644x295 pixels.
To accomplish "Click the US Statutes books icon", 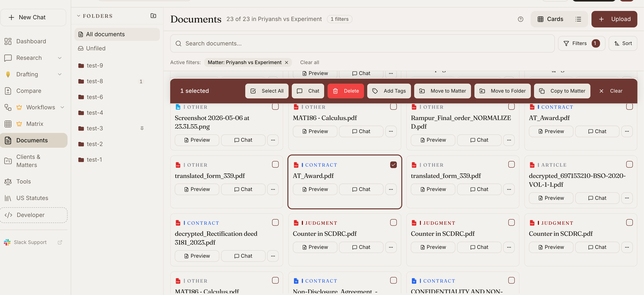I will pos(8,198).
